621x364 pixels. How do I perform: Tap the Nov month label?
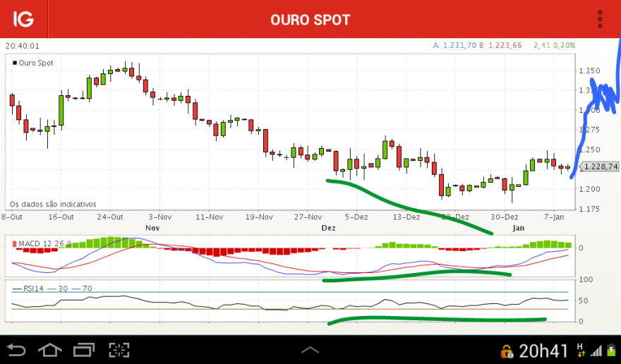(152, 228)
